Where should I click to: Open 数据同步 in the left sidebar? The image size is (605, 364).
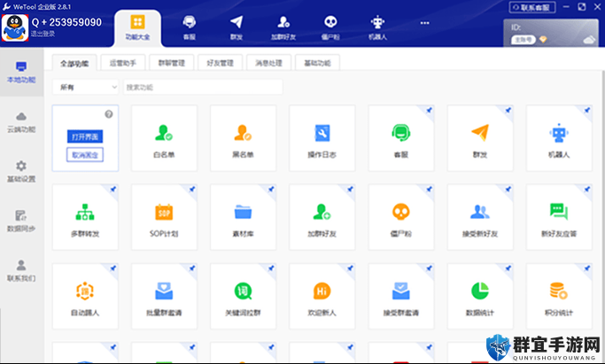[21, 221]
